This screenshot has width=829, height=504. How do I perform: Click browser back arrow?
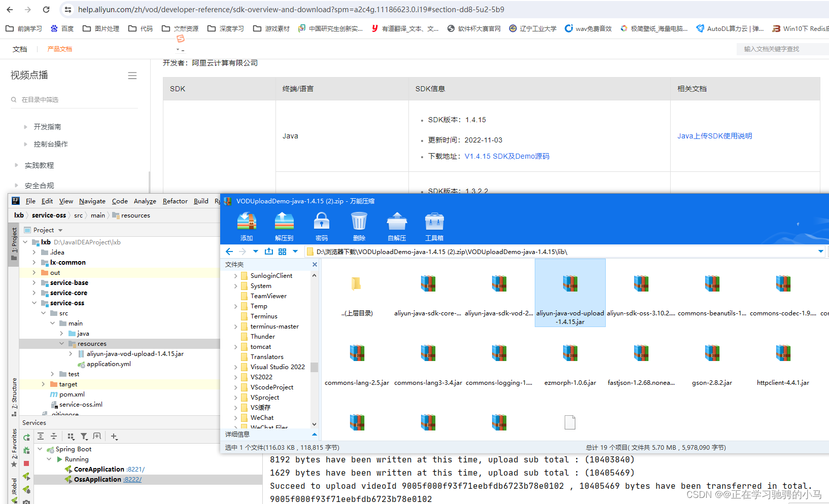10,10
